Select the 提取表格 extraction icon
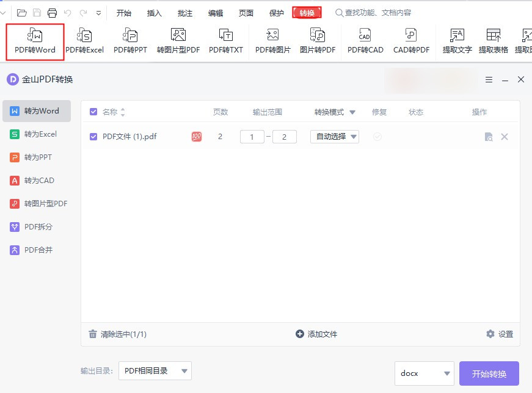The width and height of the screenshot is (532, 393). tap(493, 40)
